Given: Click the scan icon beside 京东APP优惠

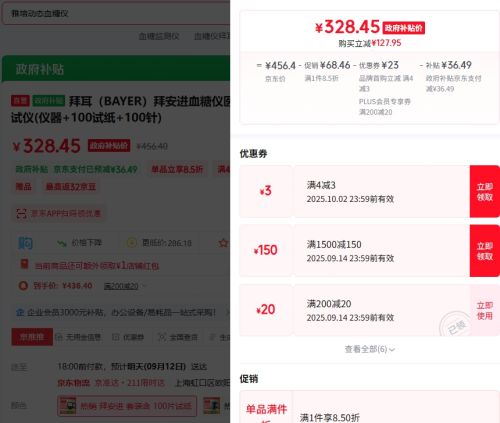Looking at the screenshot, I should [x=22, y=213].
